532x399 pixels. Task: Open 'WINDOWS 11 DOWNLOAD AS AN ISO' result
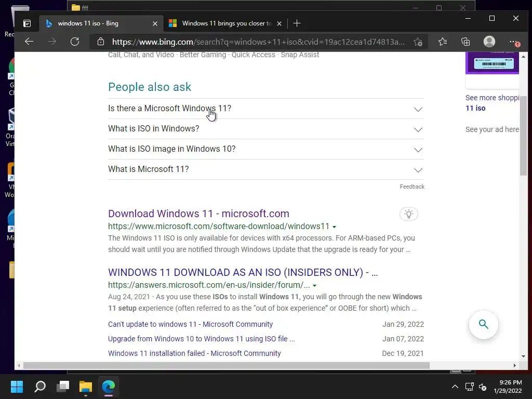tap(243, 272)
